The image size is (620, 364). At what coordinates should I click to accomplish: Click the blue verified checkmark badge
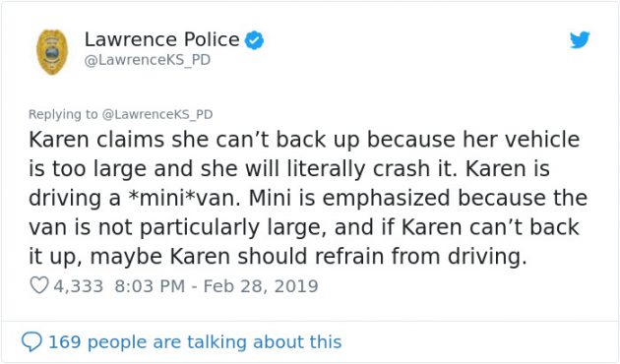(x=254, y=40)
